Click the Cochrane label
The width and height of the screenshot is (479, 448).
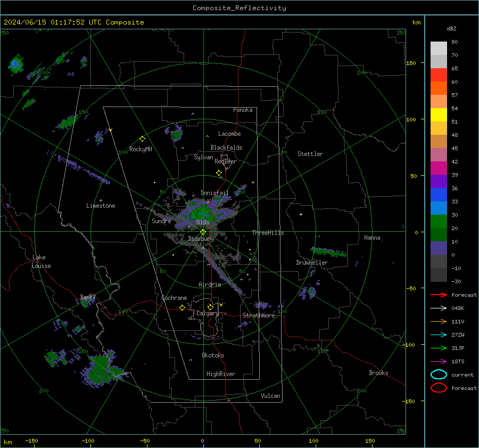point(174,298)
